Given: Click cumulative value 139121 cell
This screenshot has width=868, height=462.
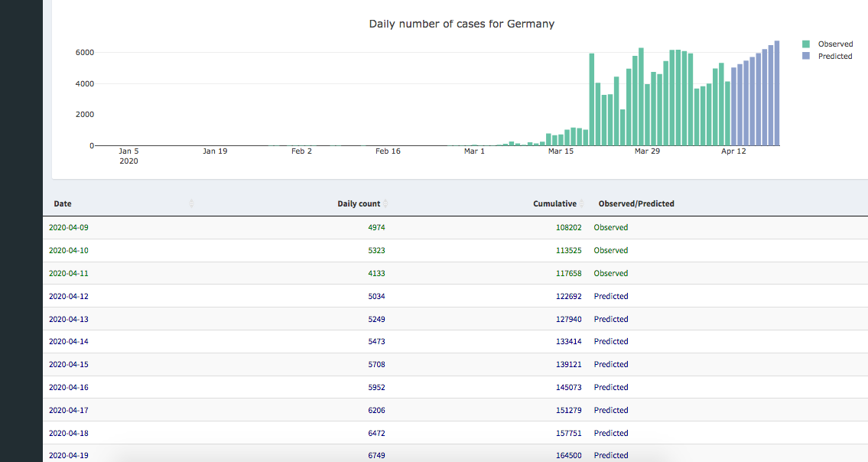Looking at the screenshot, I should pyautogui.click(x=568, y=365).
